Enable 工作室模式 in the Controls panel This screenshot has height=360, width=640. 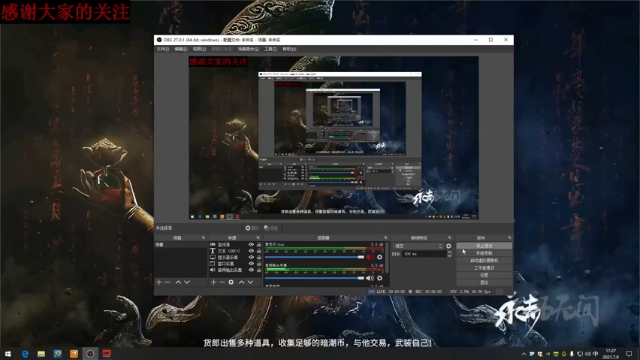(484, 268)
